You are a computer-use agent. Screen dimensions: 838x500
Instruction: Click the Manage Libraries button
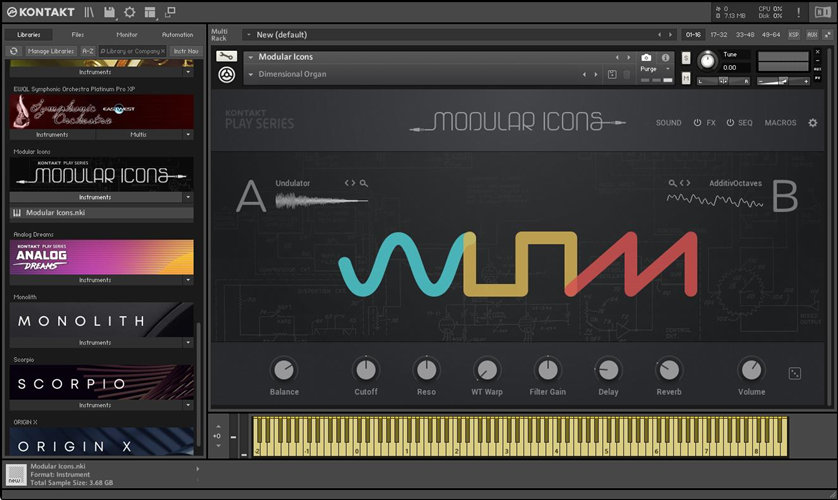click(51, 51)
